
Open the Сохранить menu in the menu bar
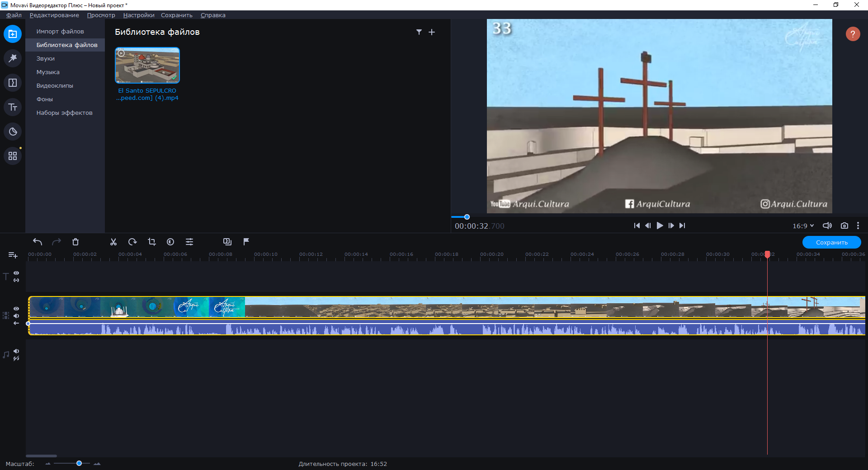click(x=177, y=15)
